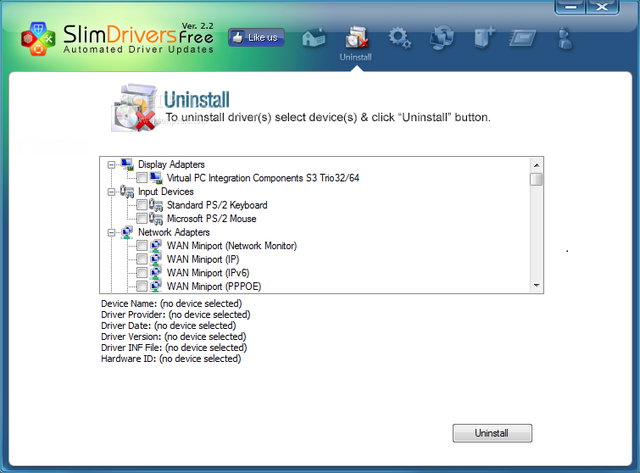Check the Microsoft PS/2 Mouse checkbox
The width and height of the screenshot is (640, 473).
[x=142, y=218]
